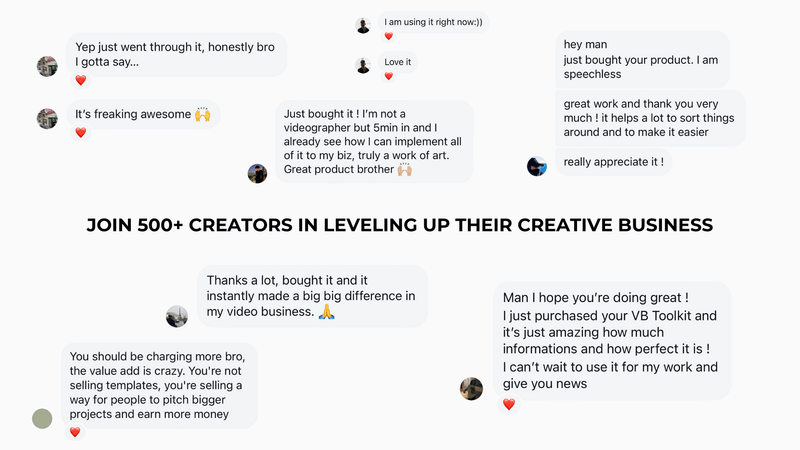The image size is (800, 450).
Task: Click the praying hands emoji in video business message
Action: [x=327, y=311]
